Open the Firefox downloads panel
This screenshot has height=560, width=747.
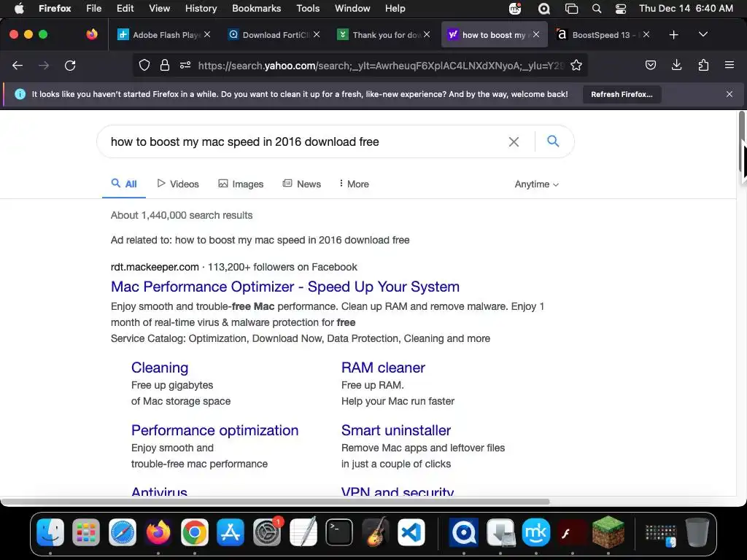click(676, 65)
